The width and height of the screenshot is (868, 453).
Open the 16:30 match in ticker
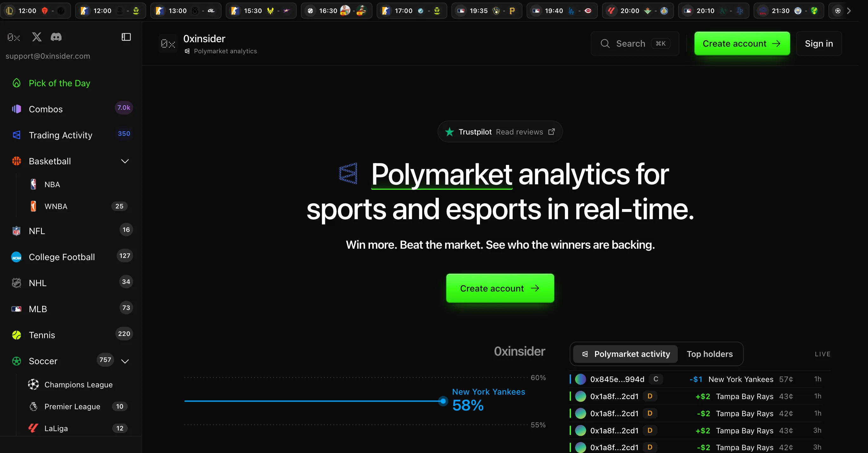[x=337, y=11]
